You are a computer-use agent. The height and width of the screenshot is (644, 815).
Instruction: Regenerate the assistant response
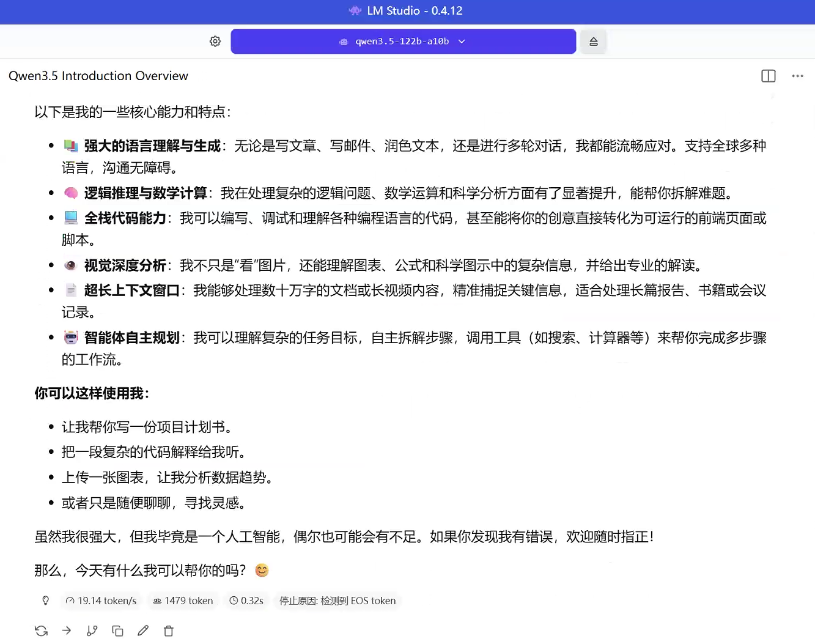41,631
